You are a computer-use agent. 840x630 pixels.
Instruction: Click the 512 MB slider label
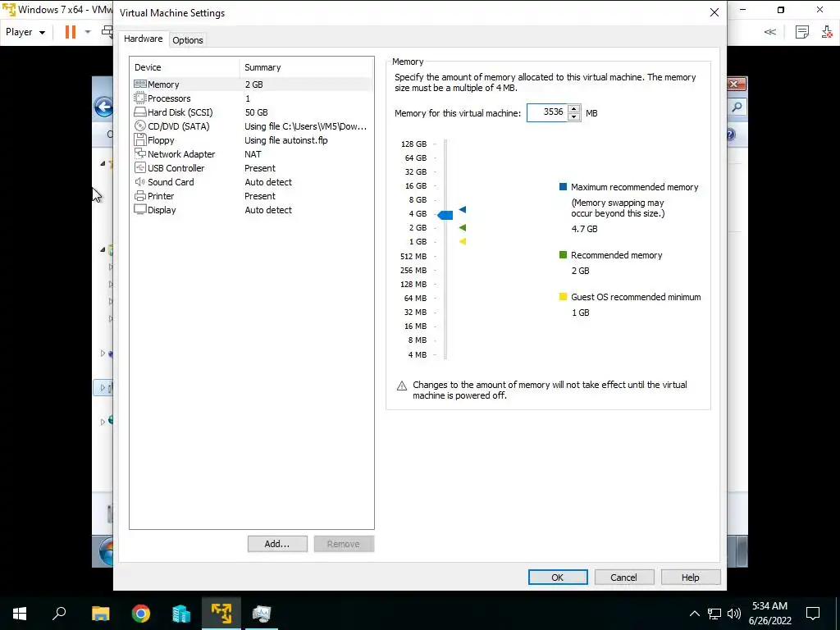pyautogui.click(x=413, y=256)
